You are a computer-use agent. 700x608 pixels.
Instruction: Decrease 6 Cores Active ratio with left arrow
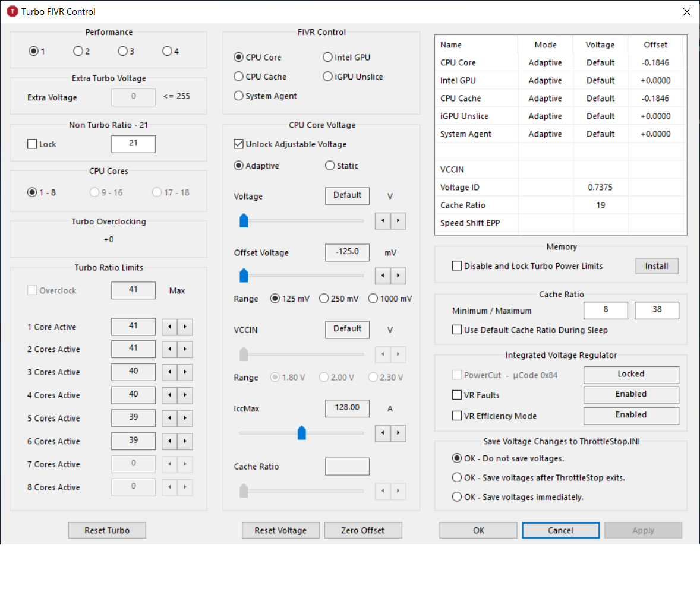tap(169, 441)
